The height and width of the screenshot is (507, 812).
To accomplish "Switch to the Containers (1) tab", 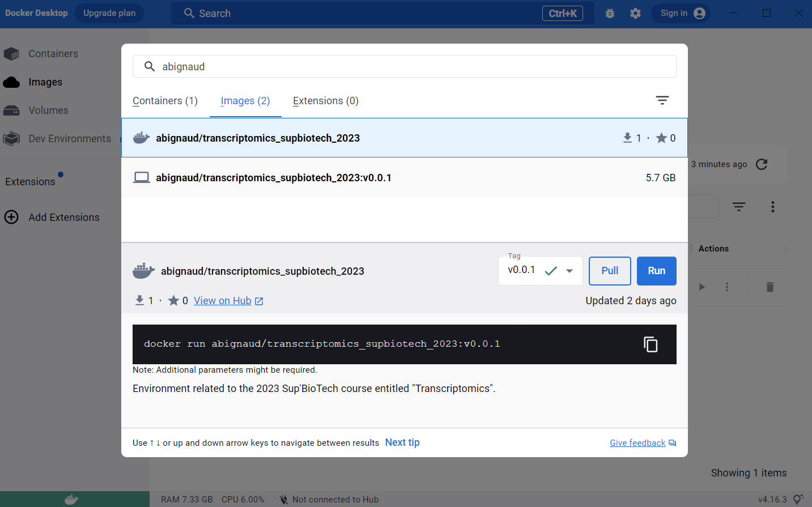I will pos(165,101).
